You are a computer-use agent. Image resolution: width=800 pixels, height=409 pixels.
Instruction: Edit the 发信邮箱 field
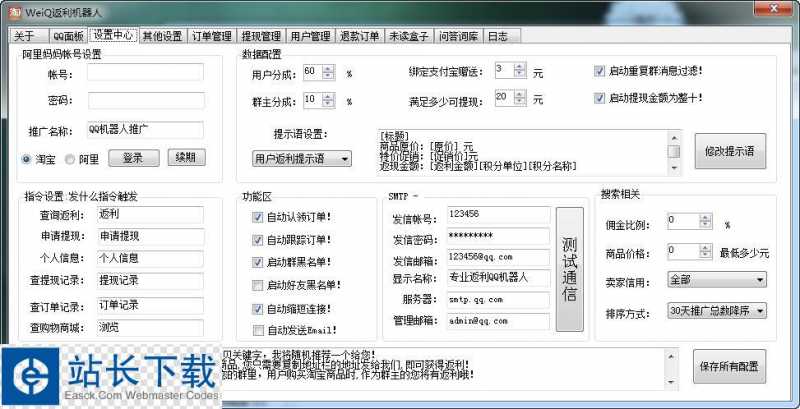tap(498, 258)
